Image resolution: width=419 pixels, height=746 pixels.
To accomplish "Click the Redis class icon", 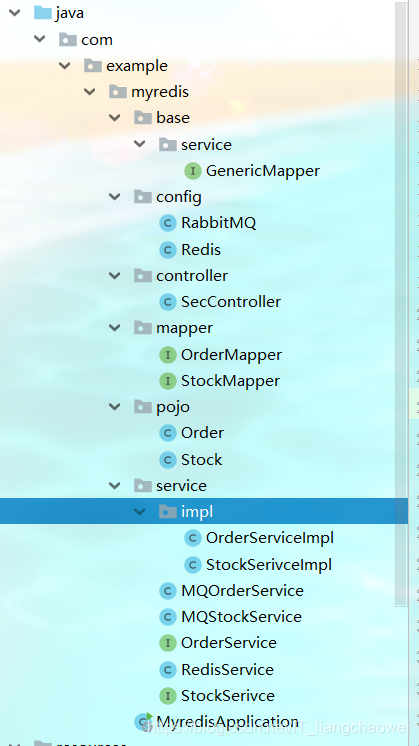I will point(167,250).
